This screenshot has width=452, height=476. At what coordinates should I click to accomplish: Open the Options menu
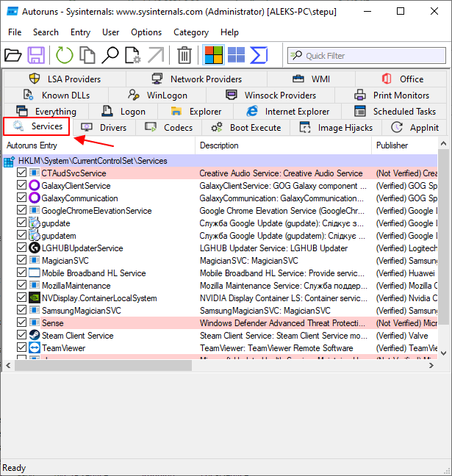[146, 32]
